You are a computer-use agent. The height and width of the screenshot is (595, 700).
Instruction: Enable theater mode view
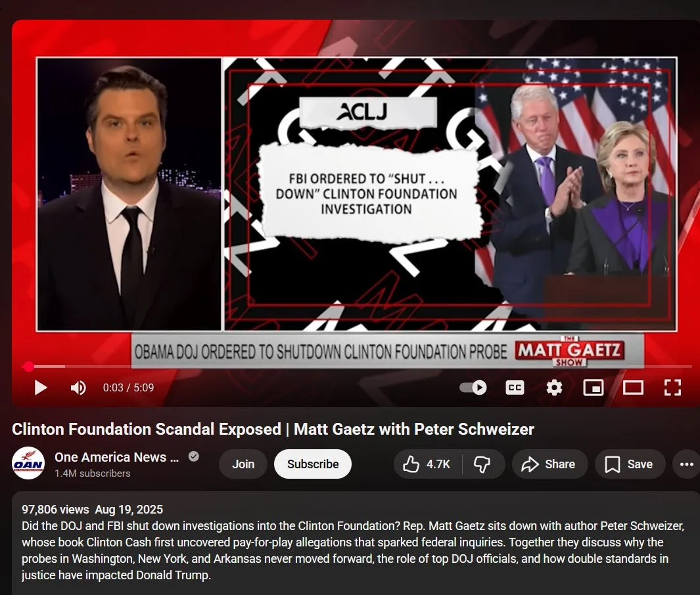(x=633, y=387)
